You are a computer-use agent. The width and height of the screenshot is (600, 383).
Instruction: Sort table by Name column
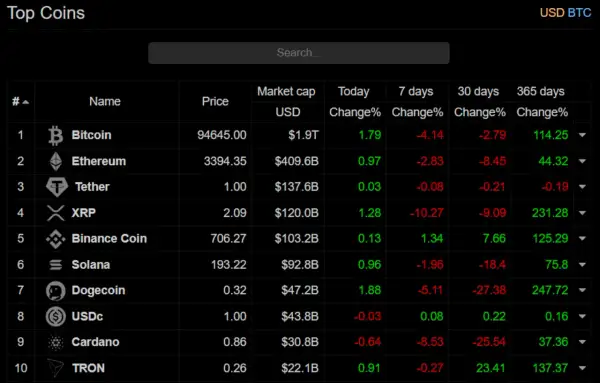click(x=105, y=101)
